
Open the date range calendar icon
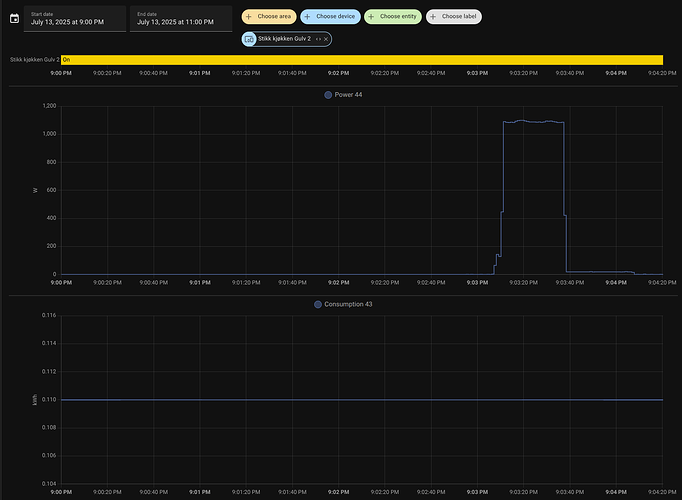pyautogui.click(x=14, y=19)
